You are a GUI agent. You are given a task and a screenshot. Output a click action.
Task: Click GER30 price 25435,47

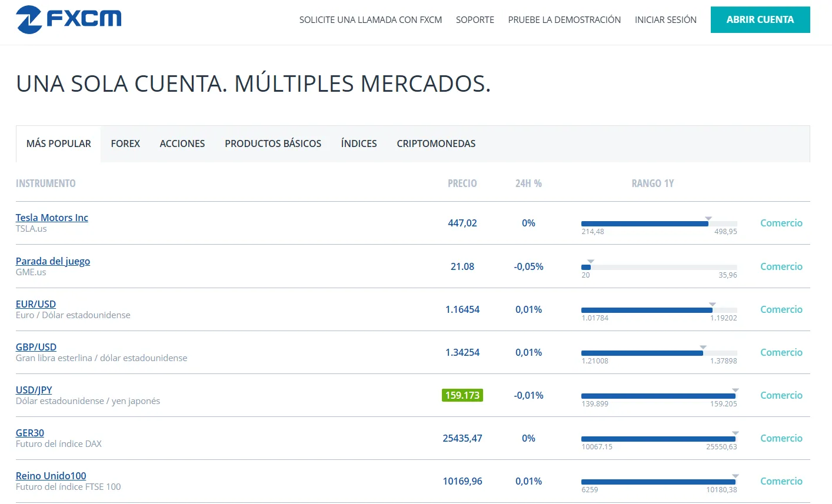coord(462,438)
